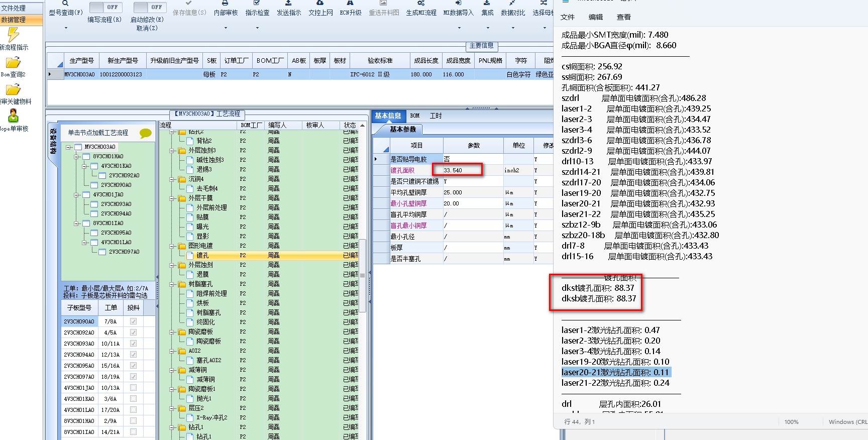Click the 8V3CH01HA0 node window icon
The height and width of the screenshot is (440, 868).
click(x=86, y=157)
